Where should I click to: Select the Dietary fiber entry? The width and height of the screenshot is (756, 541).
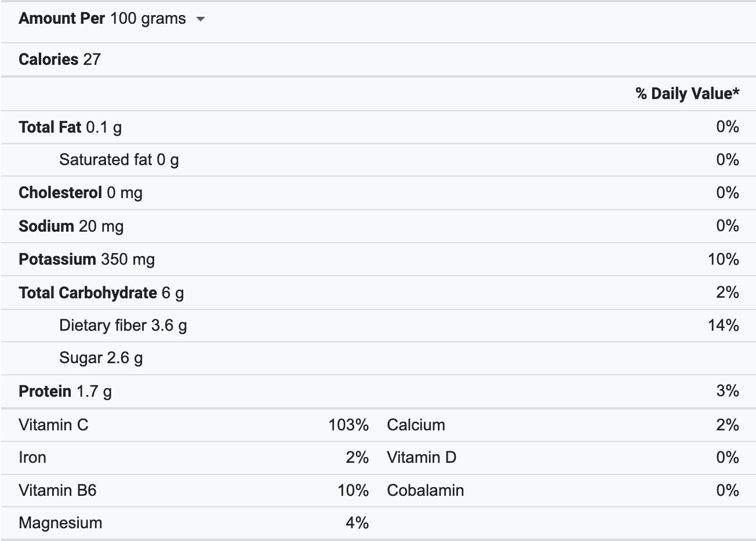tap(123, 325)
